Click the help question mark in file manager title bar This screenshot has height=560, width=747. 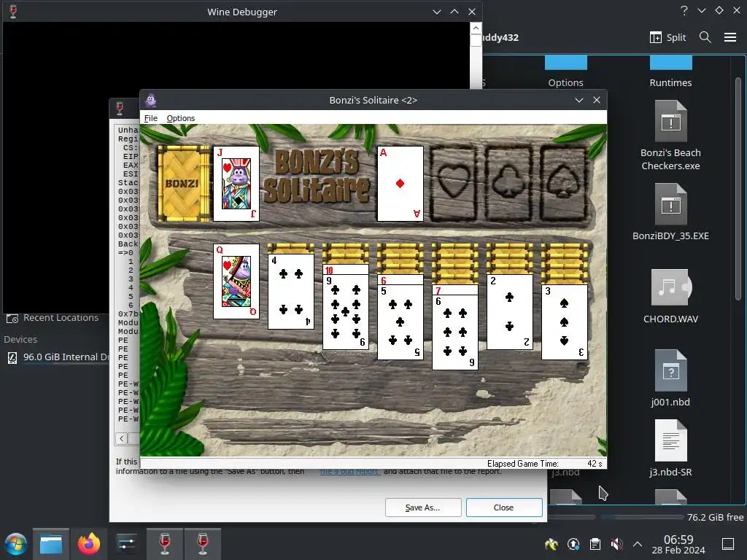click(684, 10)
